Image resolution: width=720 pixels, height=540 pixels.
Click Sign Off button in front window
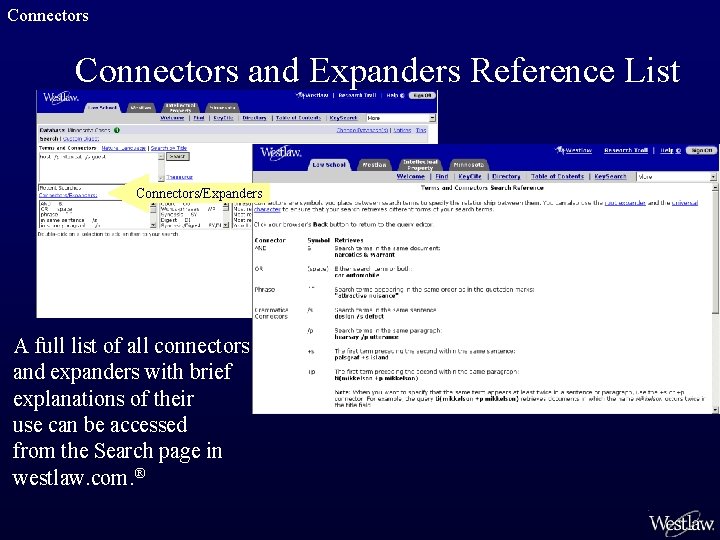point(701,150)
